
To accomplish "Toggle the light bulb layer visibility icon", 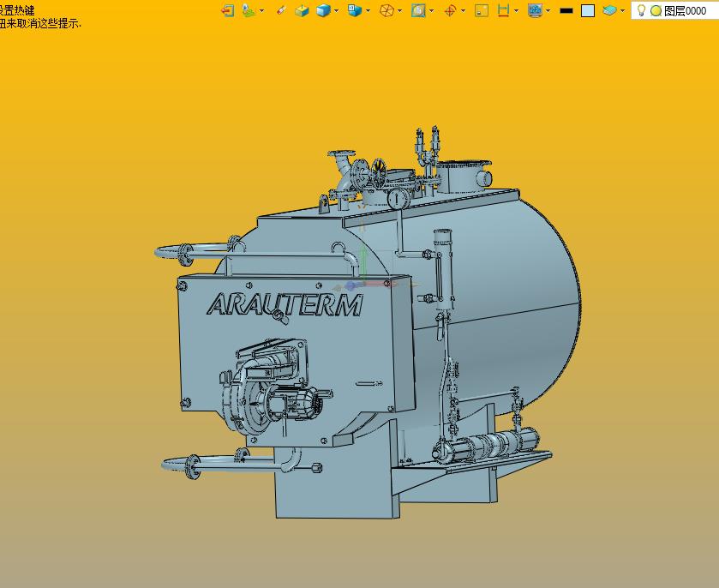I will pos(642,10).
